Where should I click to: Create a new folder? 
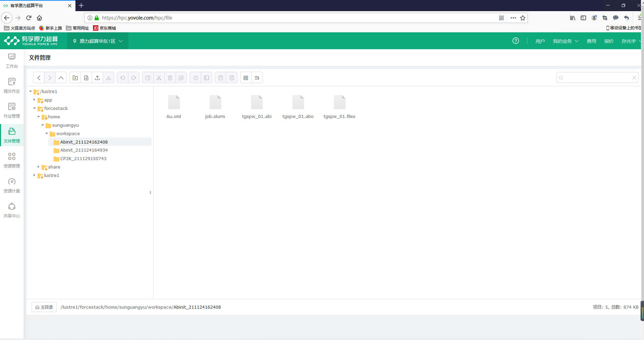point(75,78)
